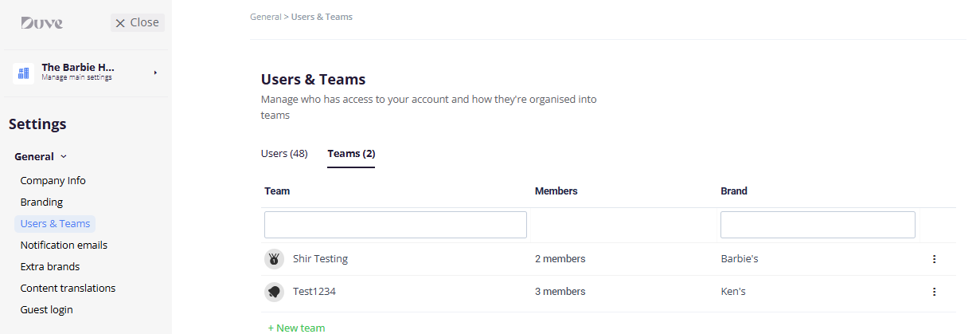This screenshot has width=980, height=334.
Task: Switch to the Users (48) tab
Action: (284, 153)
